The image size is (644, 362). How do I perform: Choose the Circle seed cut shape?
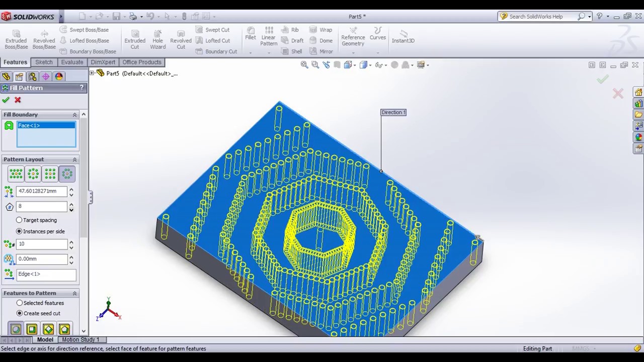[x=16, y=329]
